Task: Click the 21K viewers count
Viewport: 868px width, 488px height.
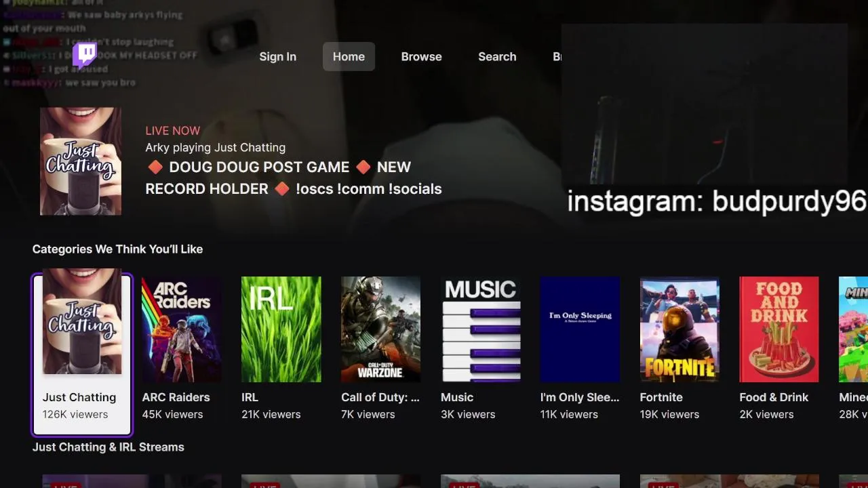Action: point(271,414)
